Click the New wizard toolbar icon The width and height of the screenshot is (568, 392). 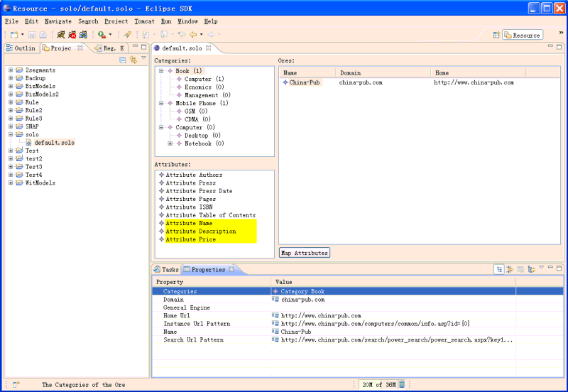point(14,35)
